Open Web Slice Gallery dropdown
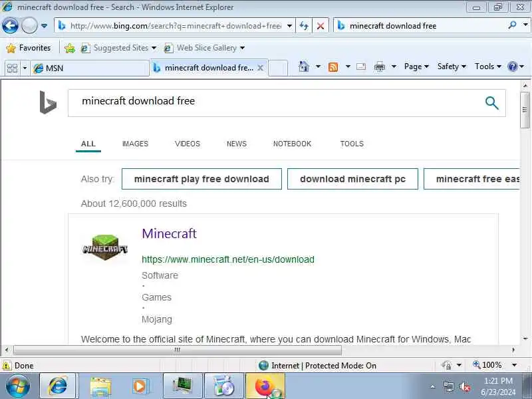The width and height of the screenshot is (532, 399). (204, 48)
